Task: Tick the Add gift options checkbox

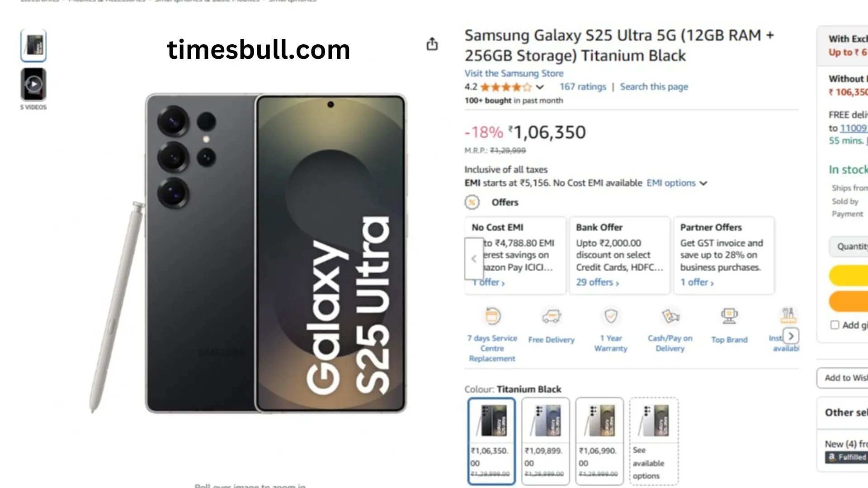Action: [x=835, y=325]
